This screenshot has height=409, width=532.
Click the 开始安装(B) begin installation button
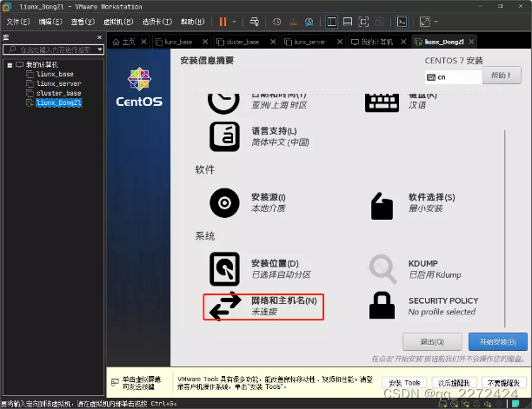click(498, 342)
